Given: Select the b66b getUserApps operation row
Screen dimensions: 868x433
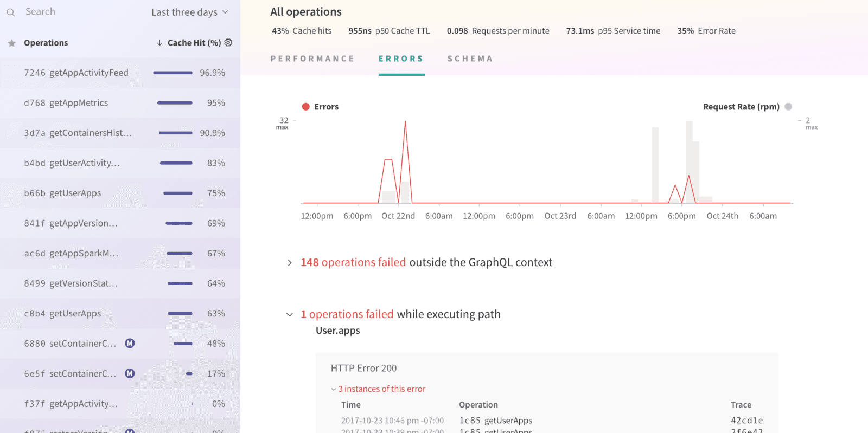Looking at the screenshot, I should coord(120,193).
